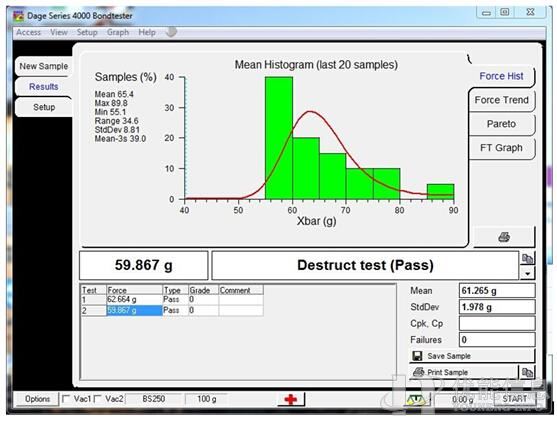Click the scale icon beside the 0.00 g readout

416,400
